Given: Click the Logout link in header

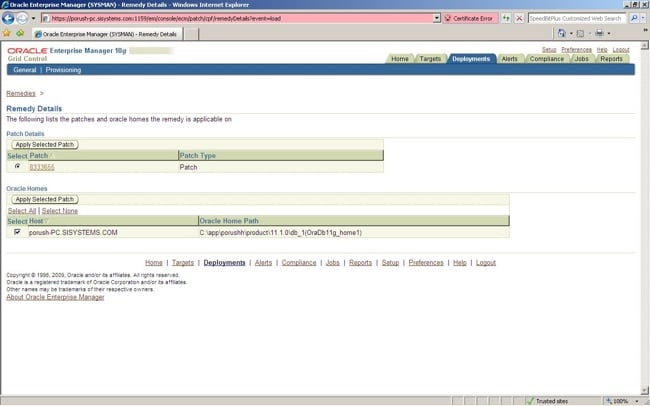Looking at the screenshot, I should (621, 50).
